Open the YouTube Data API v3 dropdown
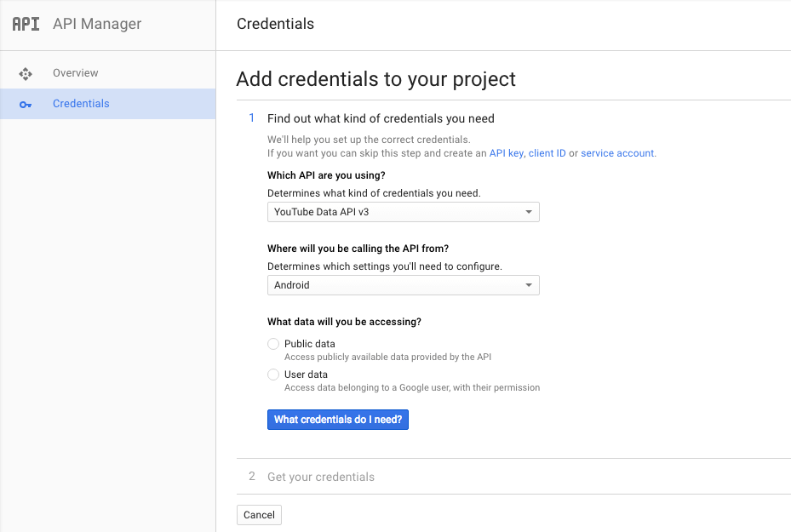 click(403, 212)
